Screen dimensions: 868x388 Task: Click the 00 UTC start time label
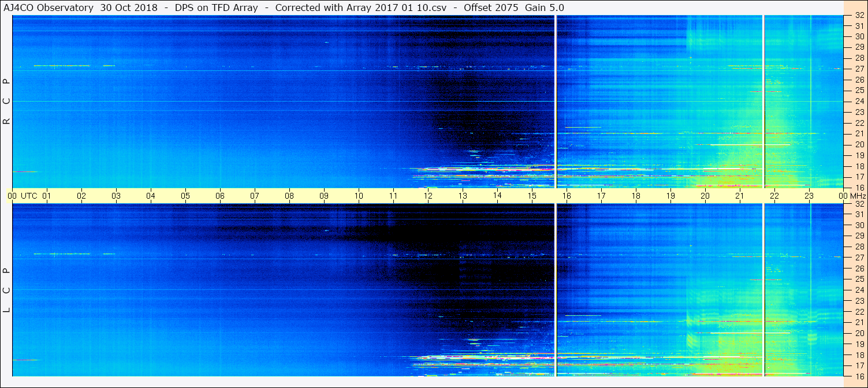21,196
